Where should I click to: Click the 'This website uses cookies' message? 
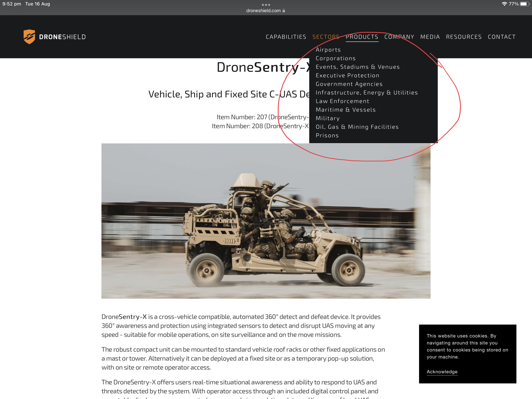[467, 346]
